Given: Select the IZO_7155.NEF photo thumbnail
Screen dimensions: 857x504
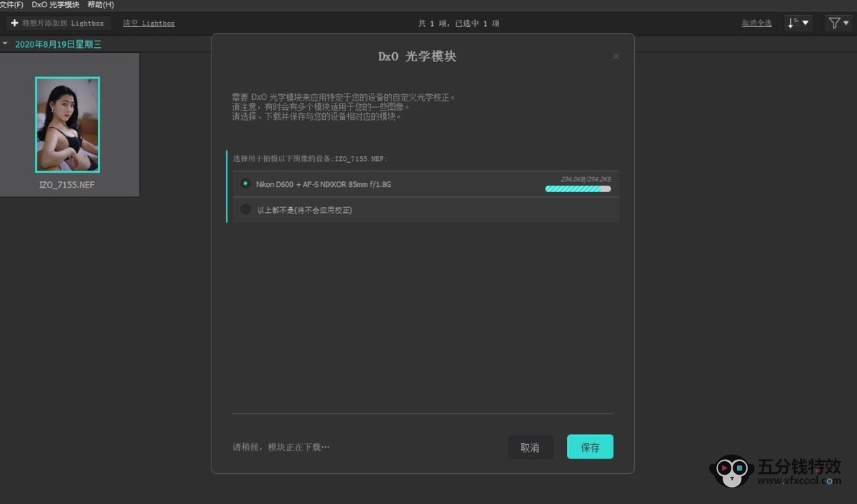Looking at the screenshot, I should (x=68, y=125).
